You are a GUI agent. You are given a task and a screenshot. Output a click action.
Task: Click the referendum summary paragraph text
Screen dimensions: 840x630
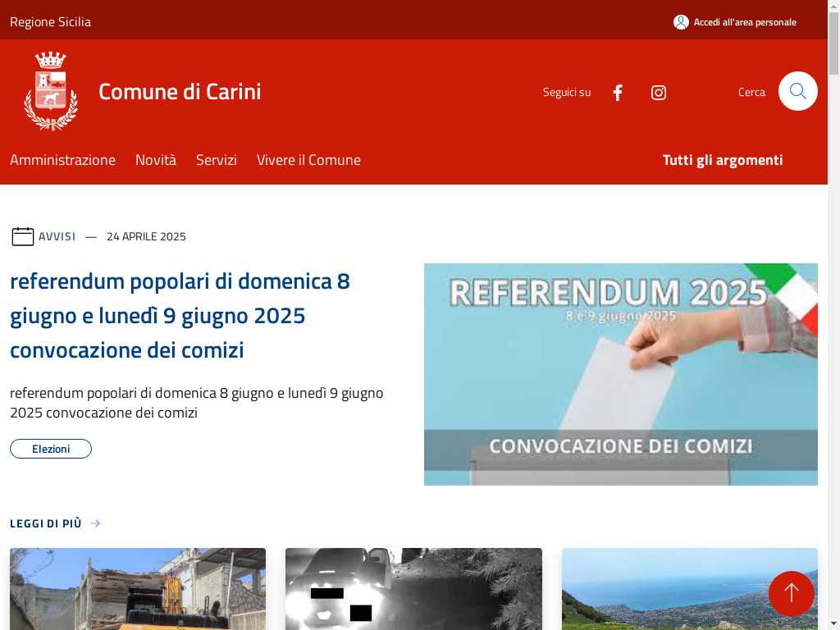coord(197,403)
